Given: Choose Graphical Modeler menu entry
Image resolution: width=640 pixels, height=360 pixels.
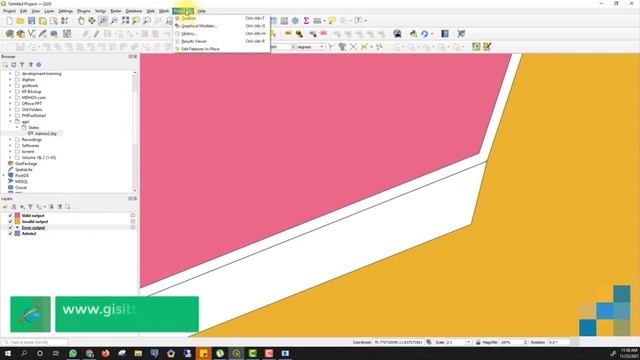Looking at the screenshot, I should pyautogui.click(x=221, y=26).
